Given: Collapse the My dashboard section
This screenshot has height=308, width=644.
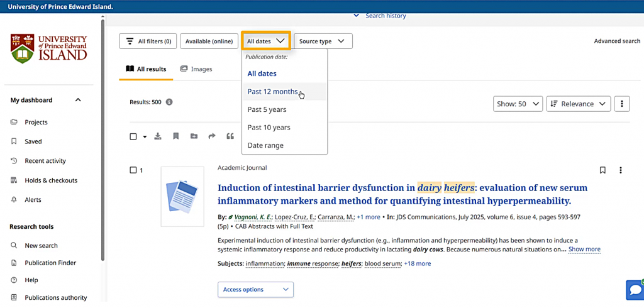Looking at the screenshot, I should [78, 100].
